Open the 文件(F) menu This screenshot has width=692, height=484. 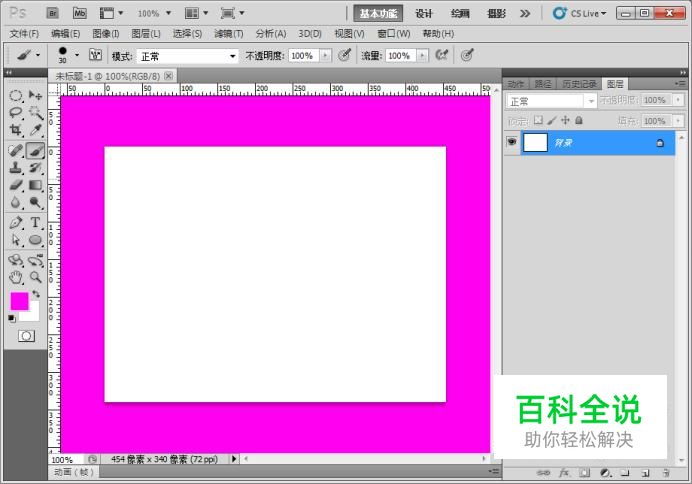[x=24, y=34]
